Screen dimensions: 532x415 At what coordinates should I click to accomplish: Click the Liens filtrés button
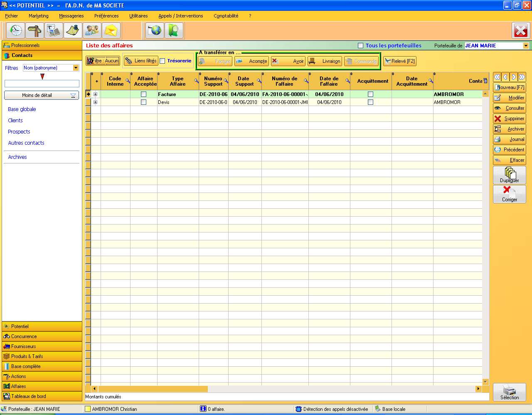click(x=141, y=61)
